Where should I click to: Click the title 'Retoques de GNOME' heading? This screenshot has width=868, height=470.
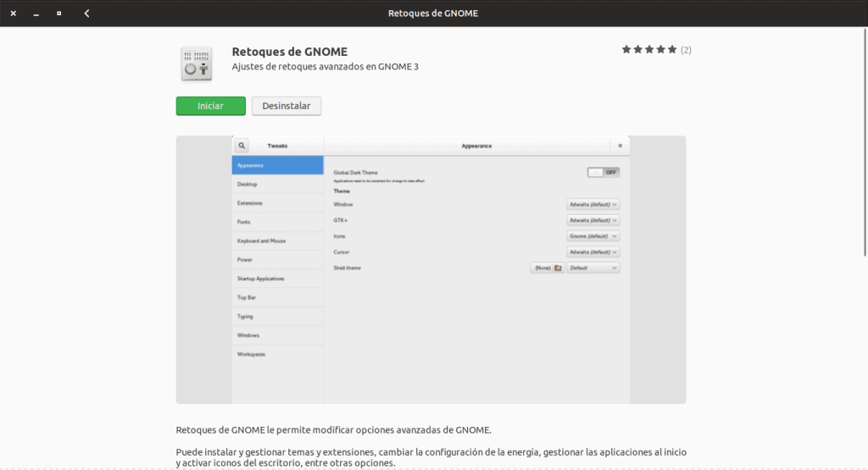click(290, 52)
